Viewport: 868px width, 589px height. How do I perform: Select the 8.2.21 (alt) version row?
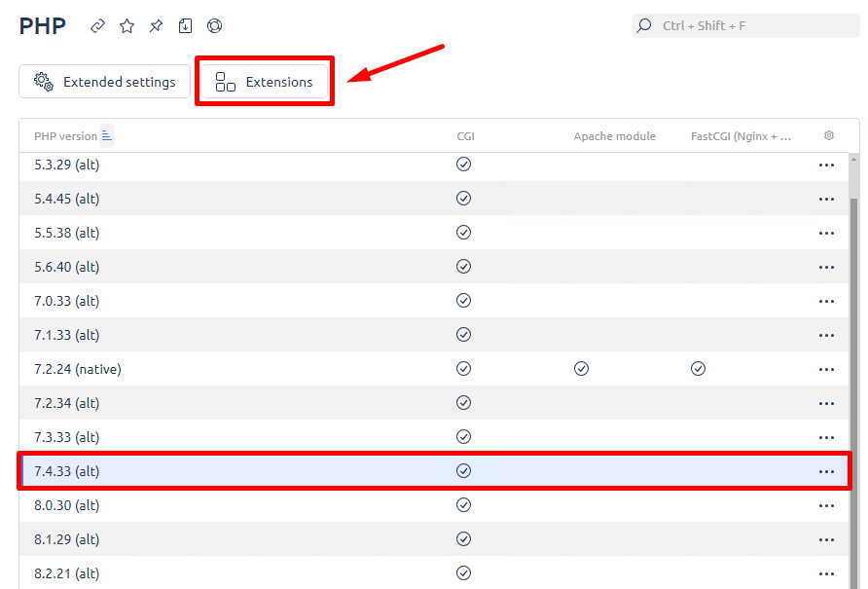pos(433,572)
